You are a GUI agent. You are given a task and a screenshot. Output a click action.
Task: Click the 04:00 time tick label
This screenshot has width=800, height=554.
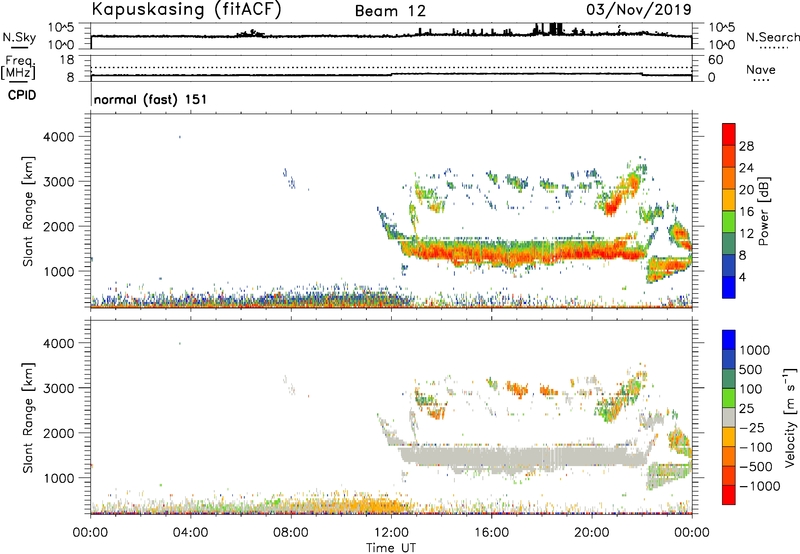[190, 533]
